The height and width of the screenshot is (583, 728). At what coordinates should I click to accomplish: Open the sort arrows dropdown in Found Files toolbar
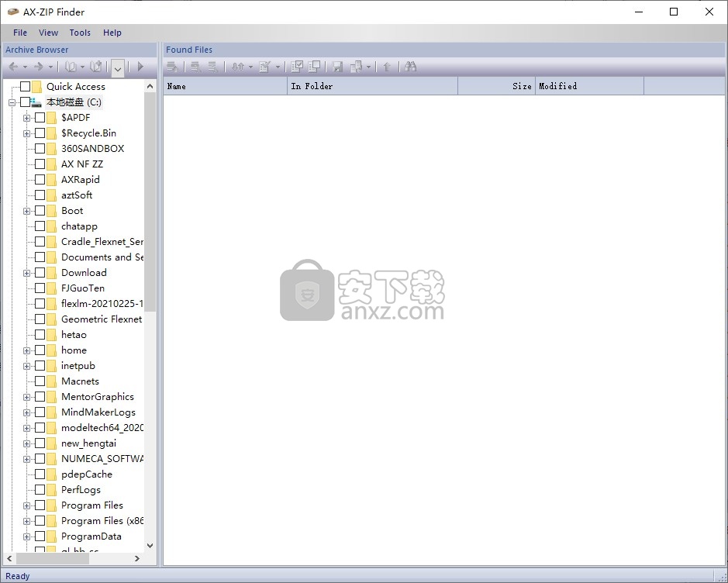[x=250, y=67]
